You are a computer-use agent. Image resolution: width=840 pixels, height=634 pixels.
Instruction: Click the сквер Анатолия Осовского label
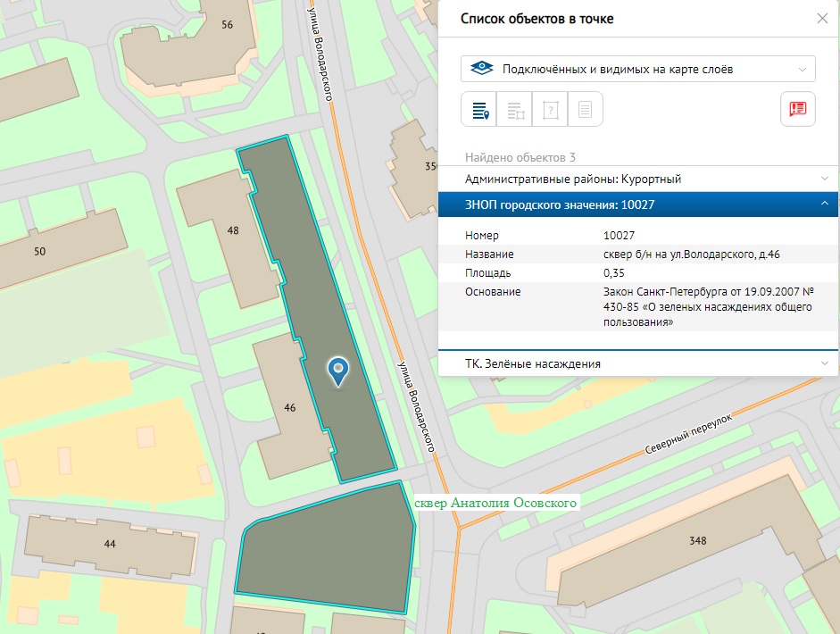(x=497, y=503)
